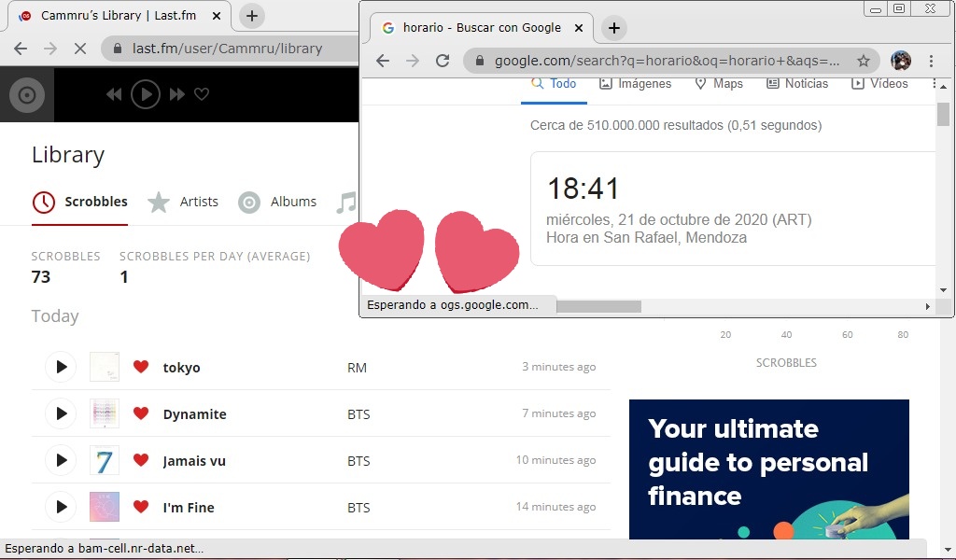Unlove the tokyo track heart
Image resolution: width=956 pixels, height=560 pixels.
(x=141, y=367)
